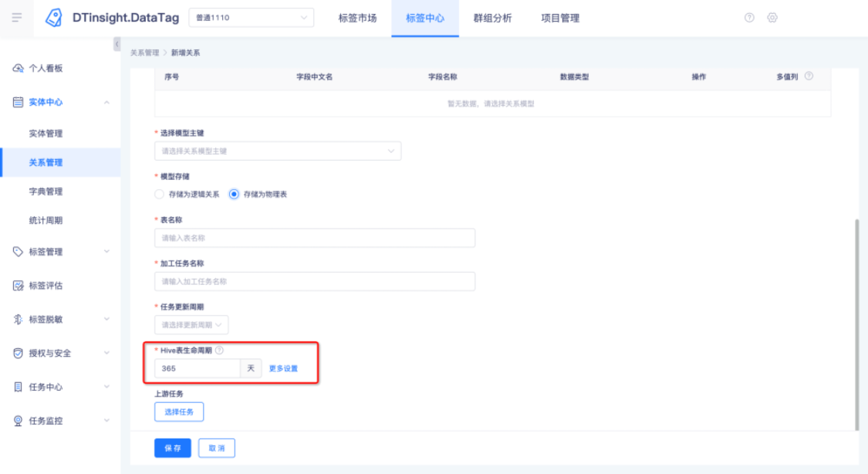Click the 任务监控 monitor icon

18,421
